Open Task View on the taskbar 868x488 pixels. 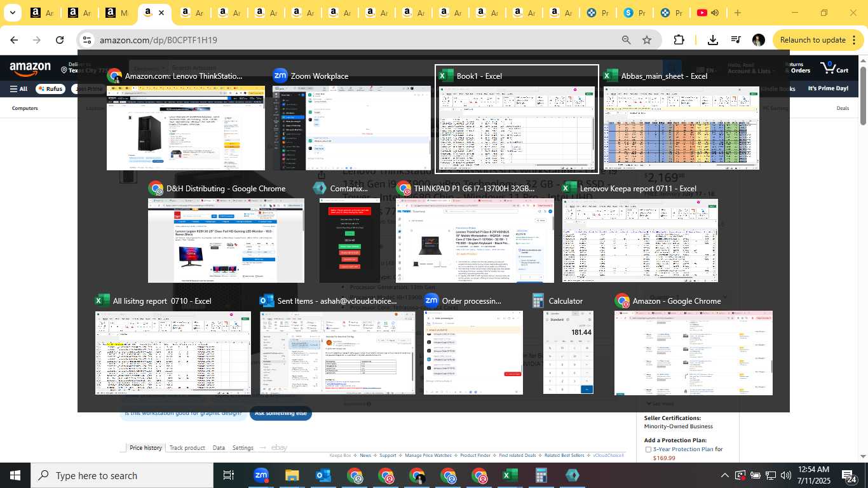[229, 475]
